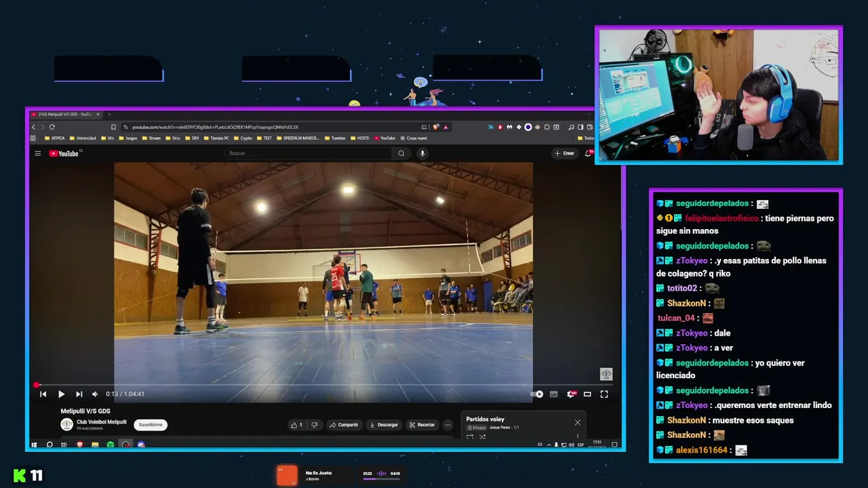This screenshot has width=868, height=488.
Task: Click the YouTube search magnifier button
Action: 401,153
